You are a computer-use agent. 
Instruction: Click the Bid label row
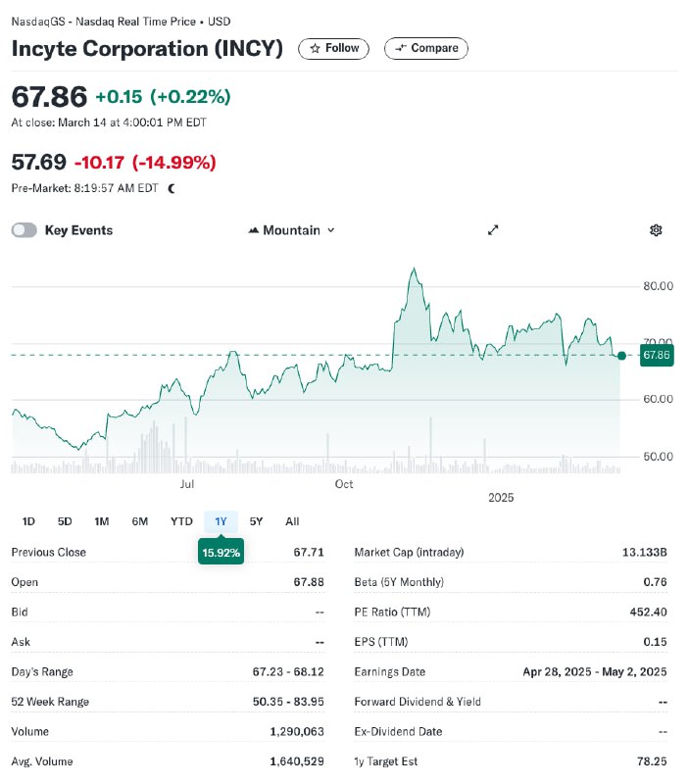[168, 612]
